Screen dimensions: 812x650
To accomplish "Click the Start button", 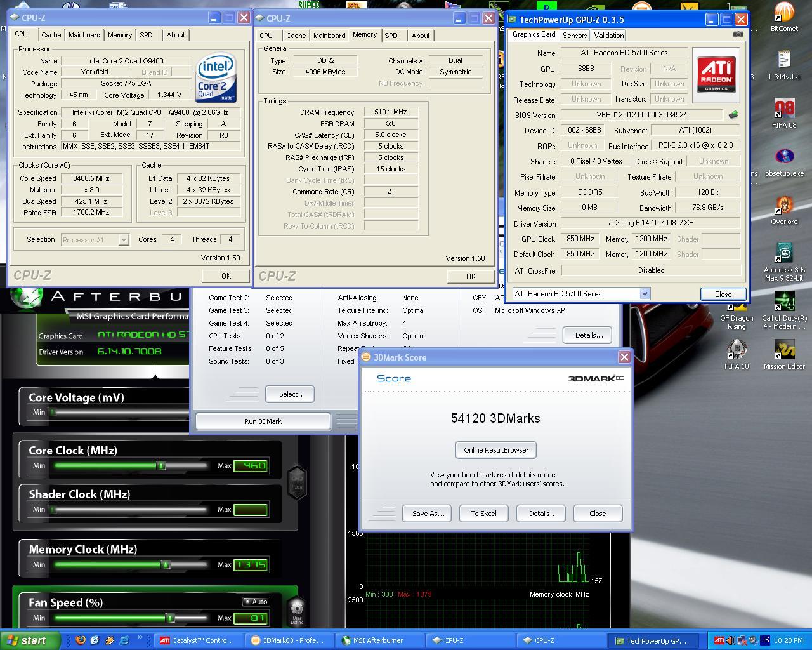I will click(30, 640).
